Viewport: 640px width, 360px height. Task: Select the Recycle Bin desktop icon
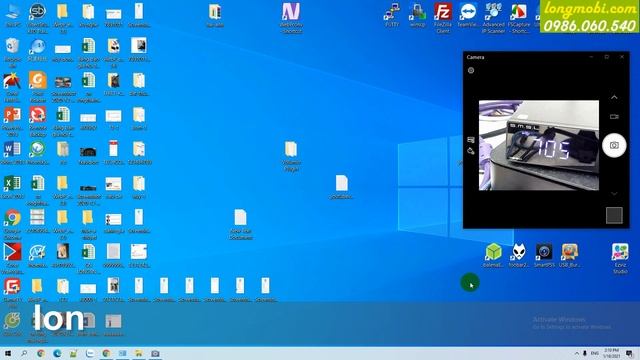[x=12, y=52]
